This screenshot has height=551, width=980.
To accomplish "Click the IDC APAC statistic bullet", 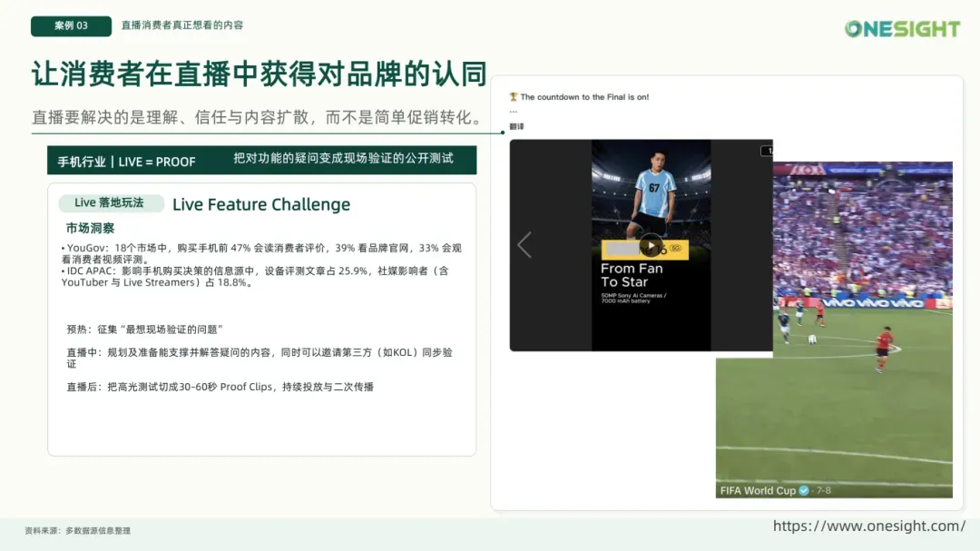I will point(255,277).
